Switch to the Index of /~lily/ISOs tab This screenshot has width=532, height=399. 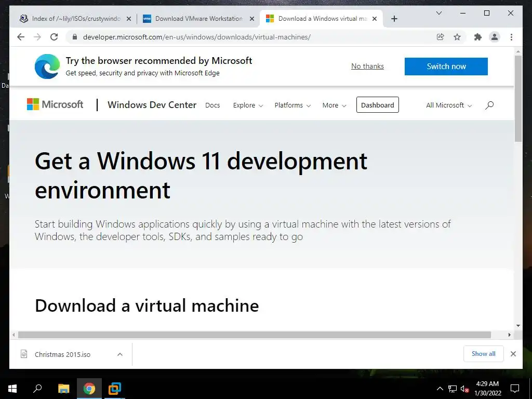click(76, 19)
